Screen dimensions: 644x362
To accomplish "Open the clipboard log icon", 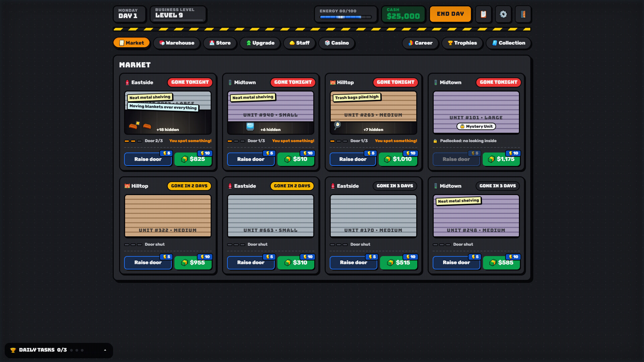I will [483, 14].
